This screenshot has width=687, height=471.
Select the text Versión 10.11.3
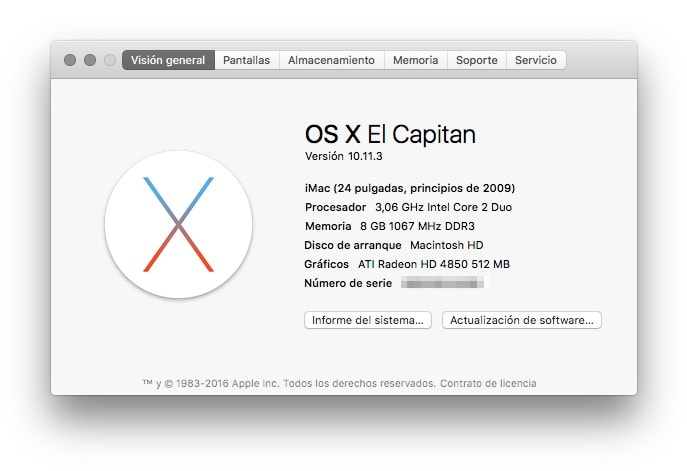344,156
